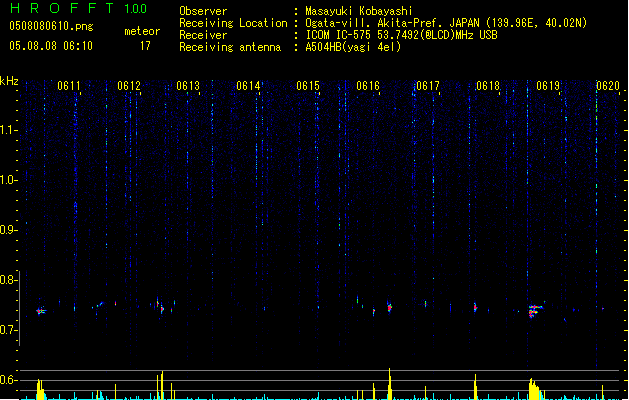Click the Observer field label
This screenshot has height=400, width=629.
(x=203, y=11)
